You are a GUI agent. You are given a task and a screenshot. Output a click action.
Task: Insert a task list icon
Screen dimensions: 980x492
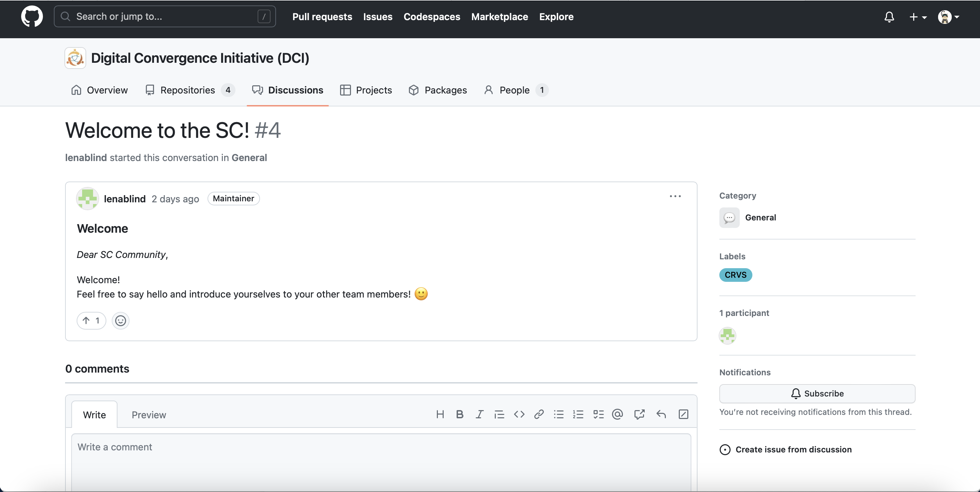point(598,414)
